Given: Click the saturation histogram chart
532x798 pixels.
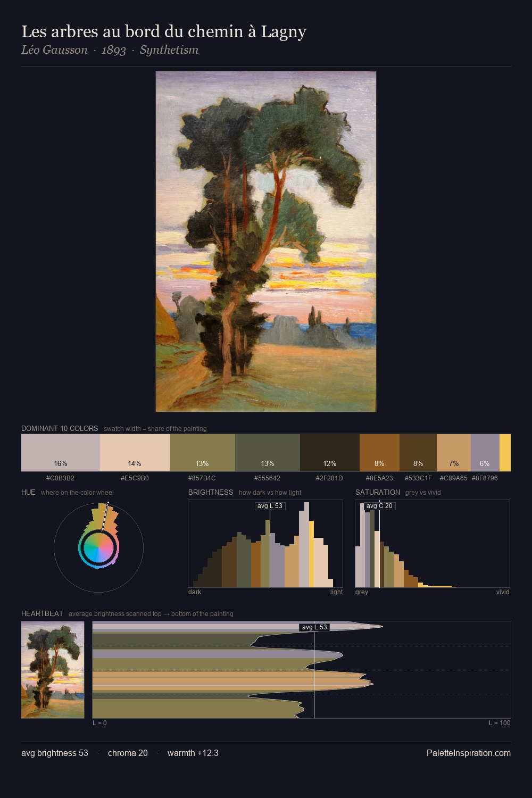Looking at the screenshot, I should [433, 544].
